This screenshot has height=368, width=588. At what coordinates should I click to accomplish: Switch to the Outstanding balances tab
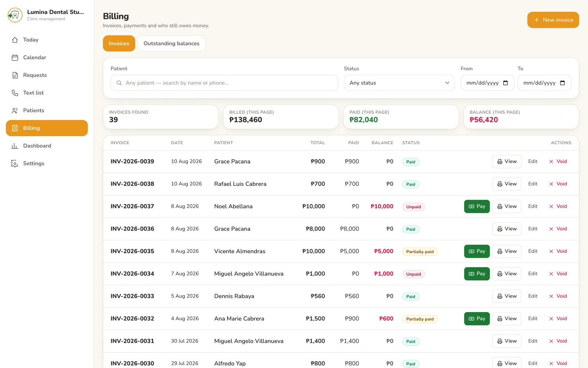(172, 43)
